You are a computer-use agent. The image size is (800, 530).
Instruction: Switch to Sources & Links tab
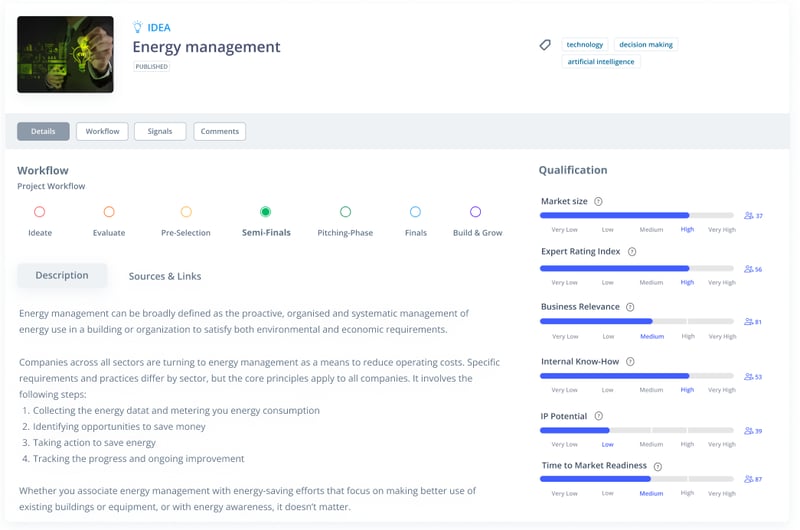point(165,276)
